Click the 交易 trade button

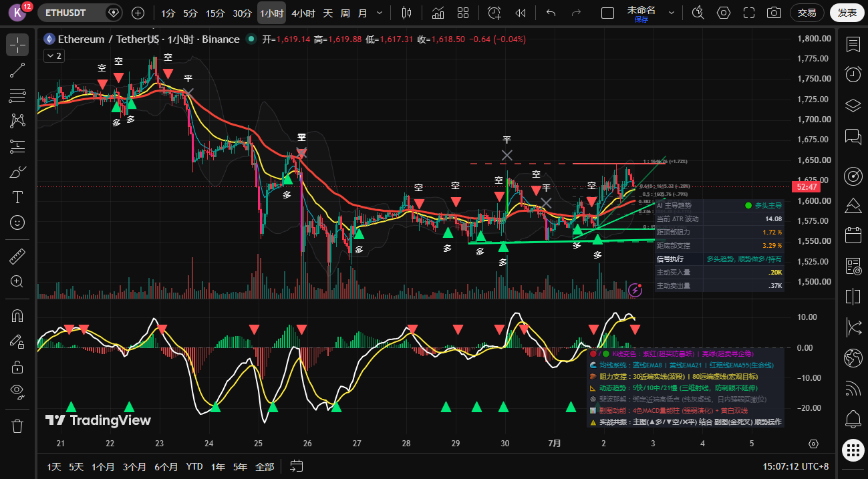[807, 13]
